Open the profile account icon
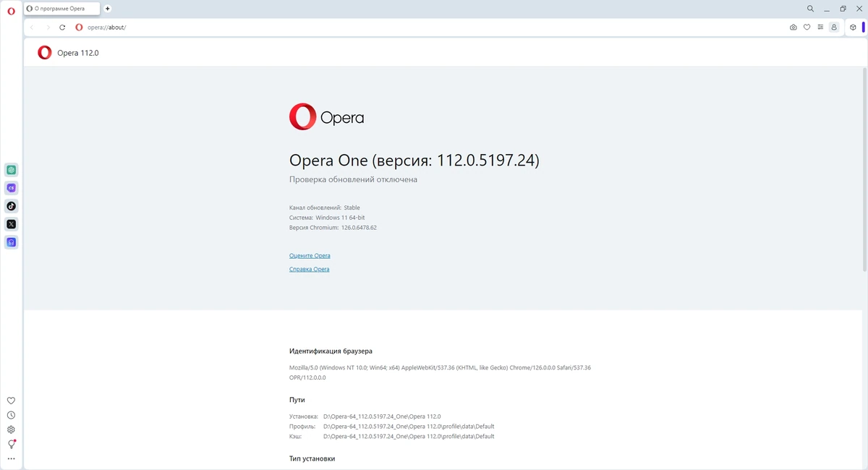 coord(834,27)
